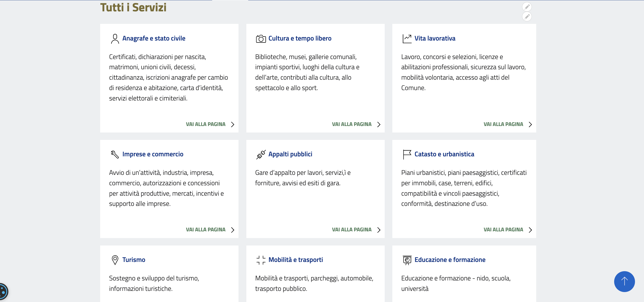Click Vai alla pagina under Anagrafe card
Screen dimensions: 644x302
205,124
